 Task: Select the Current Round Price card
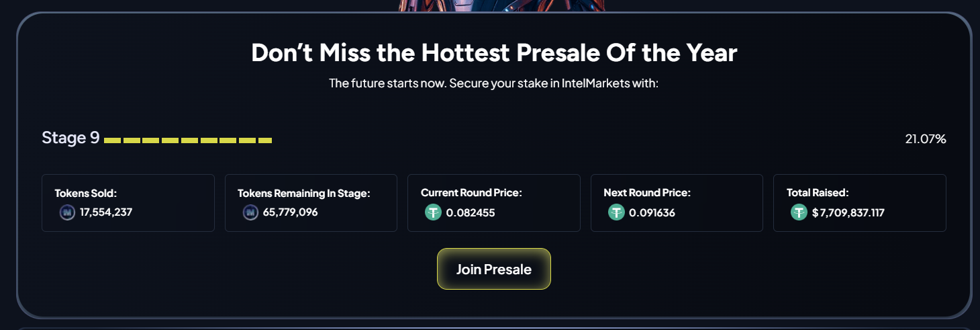[x=494, y=203]
